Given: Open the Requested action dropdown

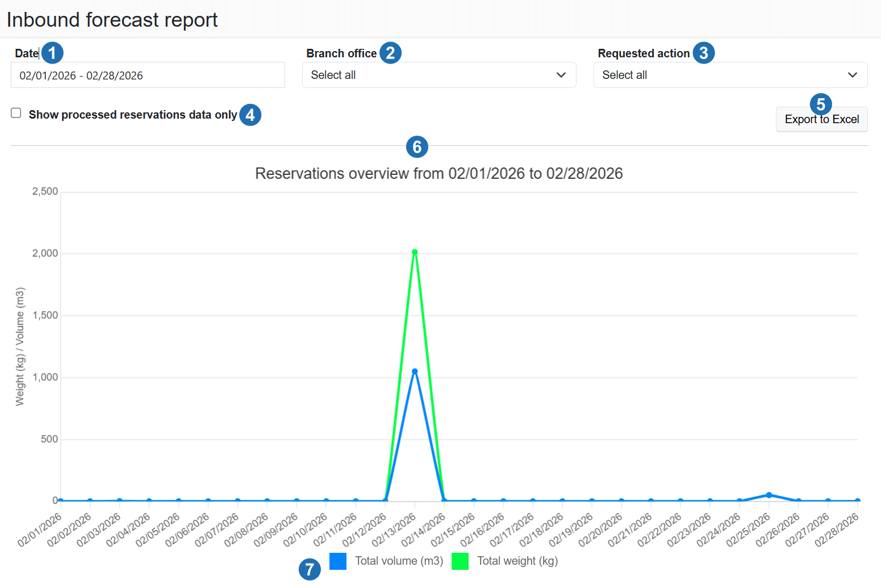Looking at the screenshot, I should click(730, 75).
